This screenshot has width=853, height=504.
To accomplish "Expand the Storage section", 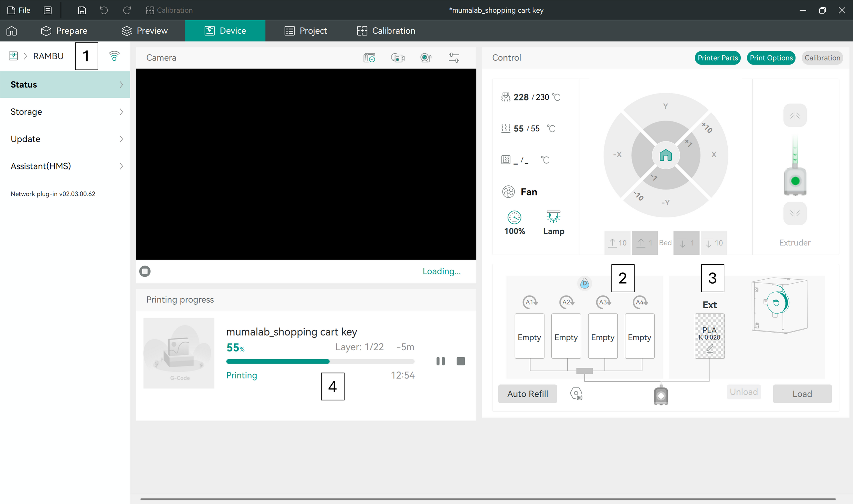I will [x=65, y=112].
